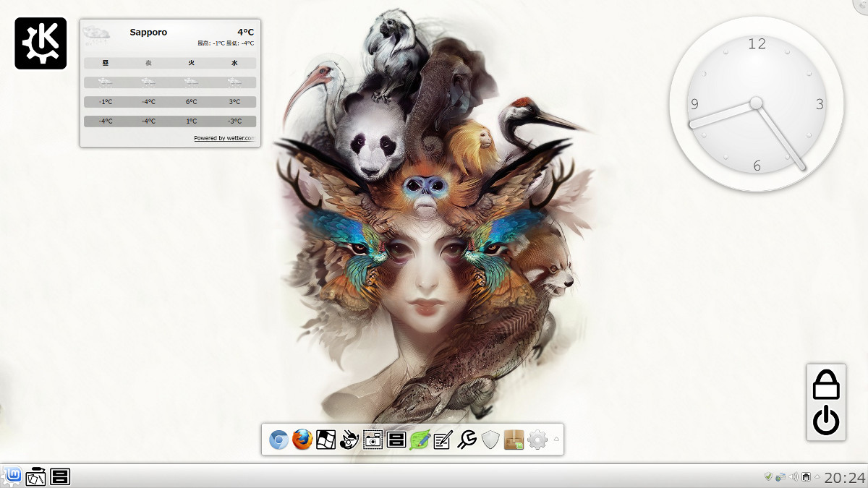Open the Linux Mint start menu
868x488 pixels.
click(x=12, y=476)
